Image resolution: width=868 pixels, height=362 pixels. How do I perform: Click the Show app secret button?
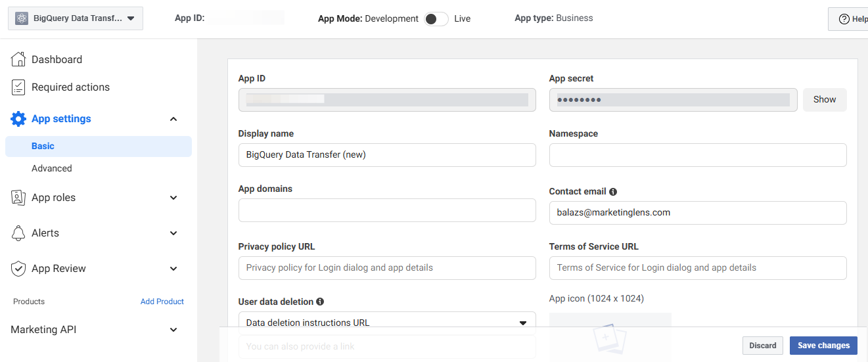coord(824,100)
